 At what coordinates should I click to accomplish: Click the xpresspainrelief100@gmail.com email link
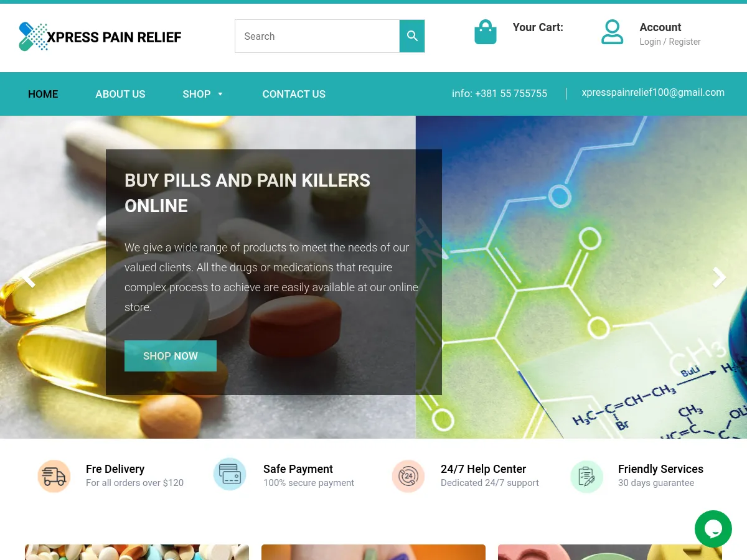[x=653, y=93]
